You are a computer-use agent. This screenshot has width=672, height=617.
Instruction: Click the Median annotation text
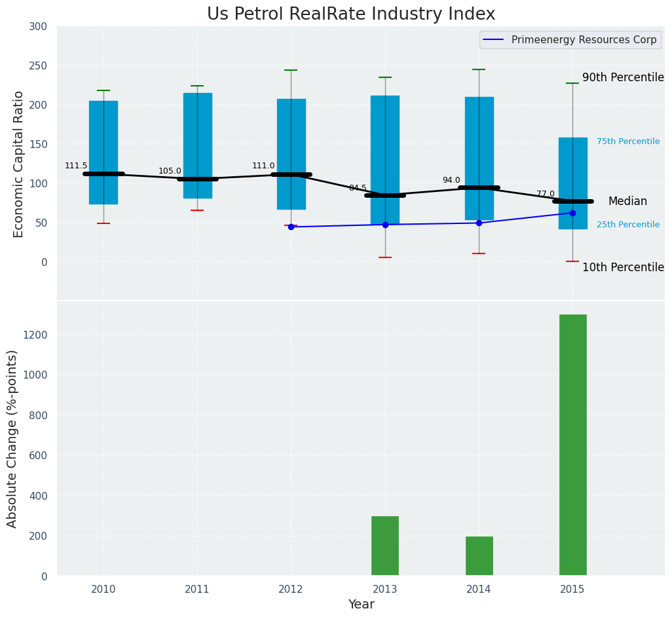(627, 202)
